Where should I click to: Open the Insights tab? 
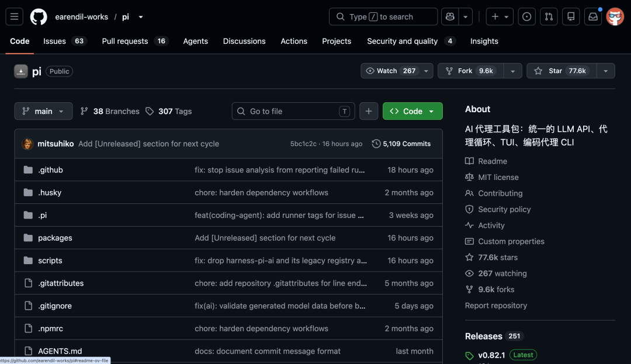(x=484, y=41)
